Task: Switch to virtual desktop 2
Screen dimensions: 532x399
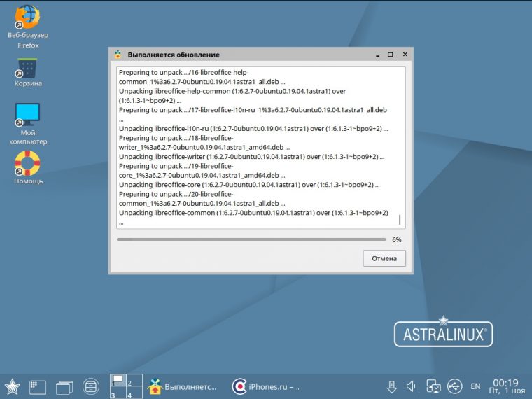Action: 134,379
